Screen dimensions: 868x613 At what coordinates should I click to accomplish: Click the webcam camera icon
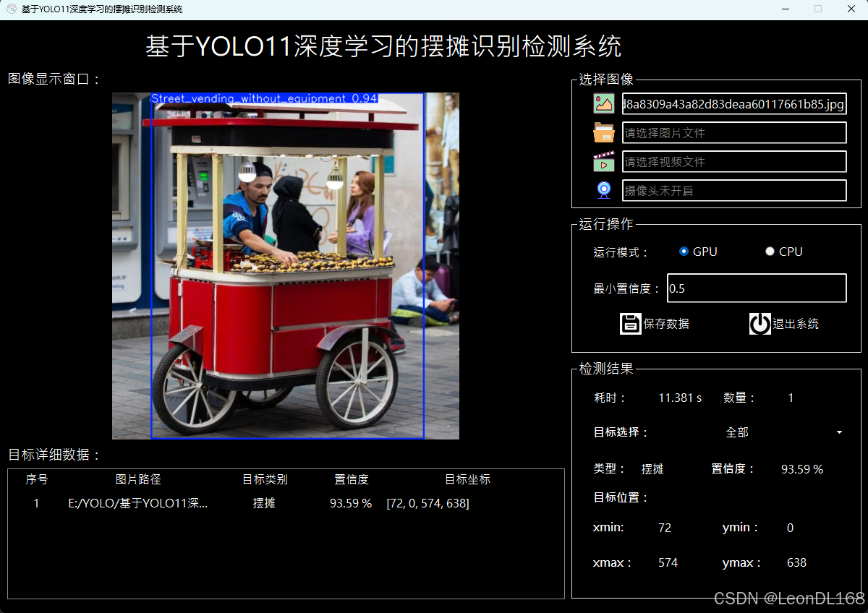604,190
